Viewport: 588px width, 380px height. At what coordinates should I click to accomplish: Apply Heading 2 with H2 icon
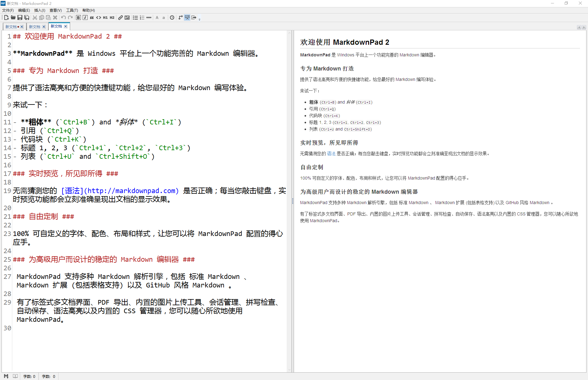[112, 17]
